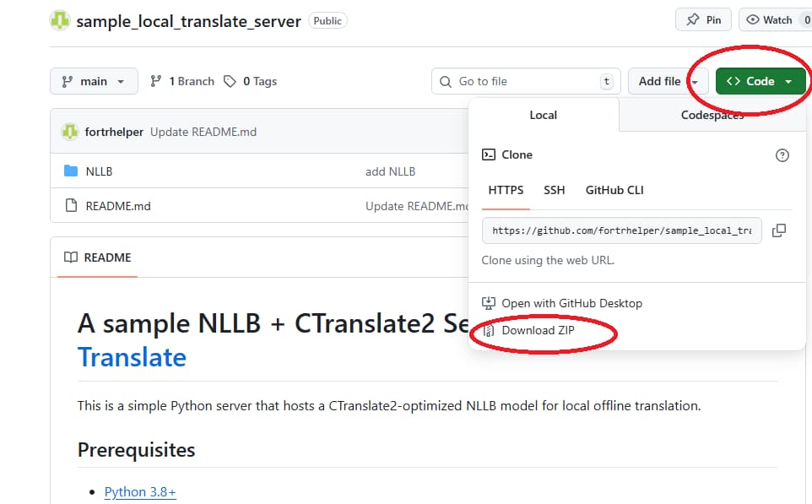
Task: Expand the Add file dropdown arrow
Action: click(x=694, y=81)
